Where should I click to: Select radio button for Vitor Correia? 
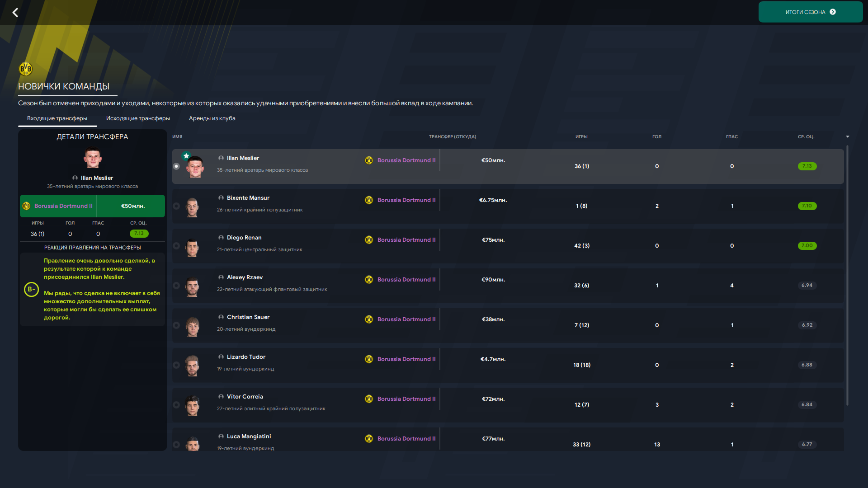click(176, 405)
